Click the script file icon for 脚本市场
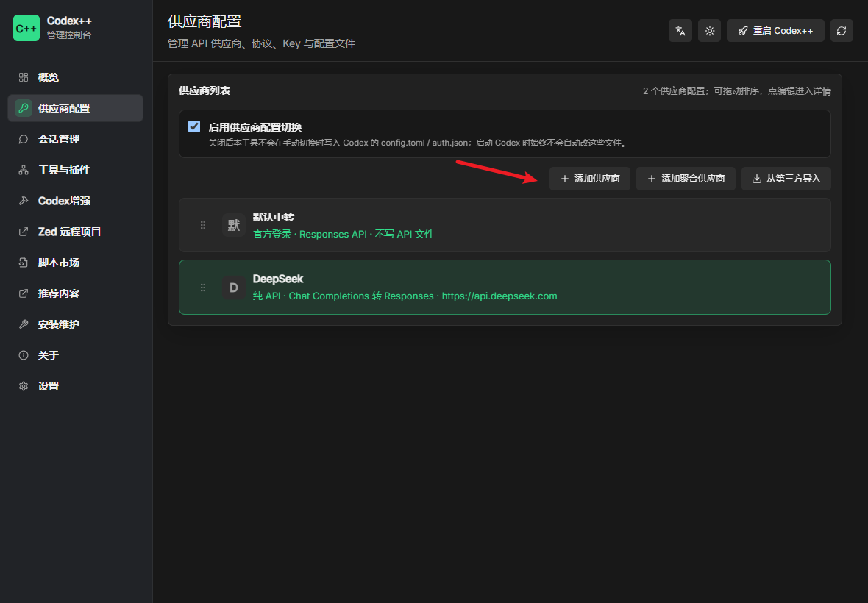 [x=24, y=263]
